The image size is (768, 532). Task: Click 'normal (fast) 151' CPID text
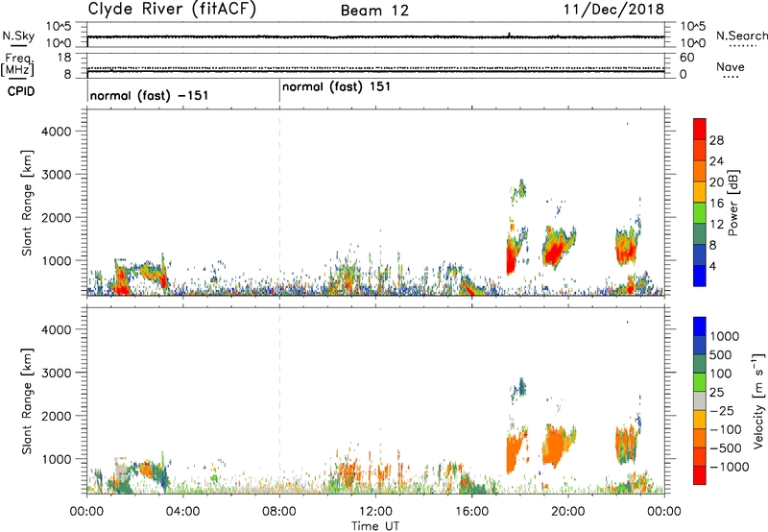(x=337, y=87)
